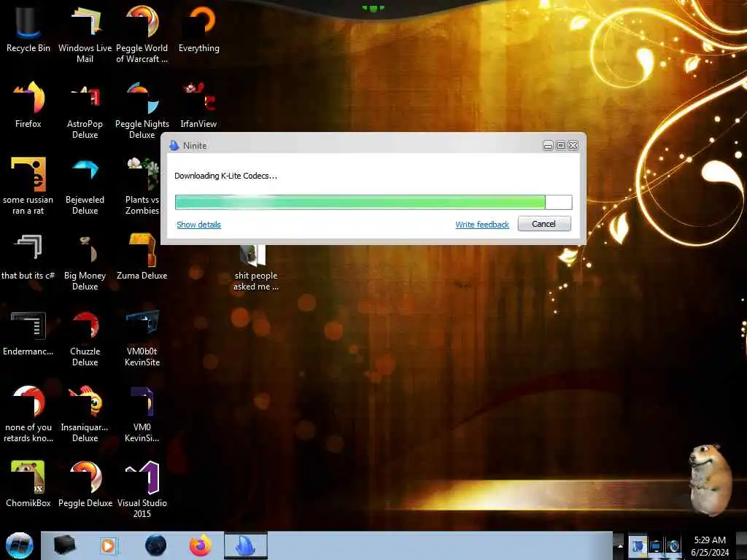Click the hamster desktop gadget
Image resolution: width=747 pixels, height=560 pixels.
(711, 480)
